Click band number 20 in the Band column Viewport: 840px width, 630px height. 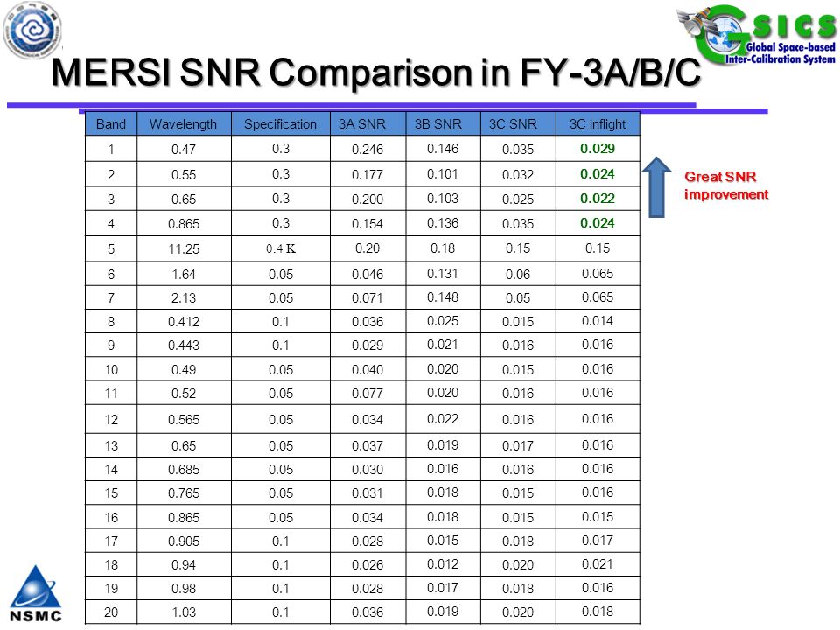[111, 612]
